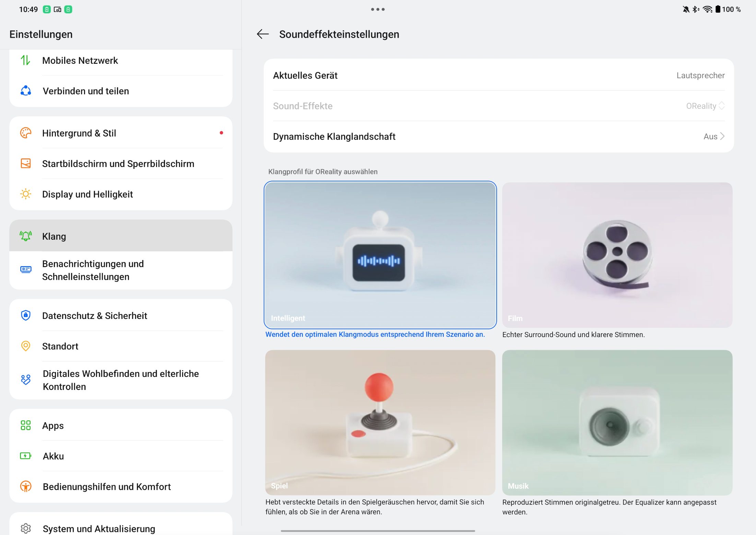Image resolution: width=756 pixels, height=535 pixels.
Task: Open the three-dot window menu at the top
Action: pos(378,9)
